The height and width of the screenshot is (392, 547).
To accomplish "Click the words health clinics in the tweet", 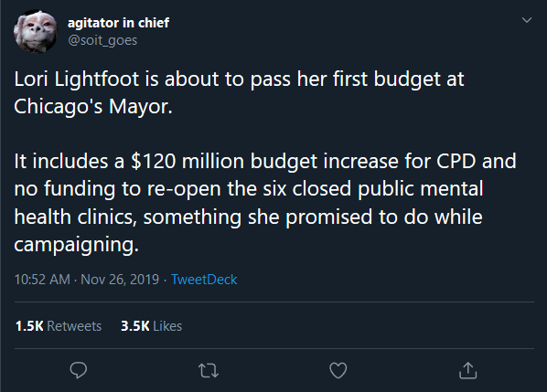I will pos(75,217).
